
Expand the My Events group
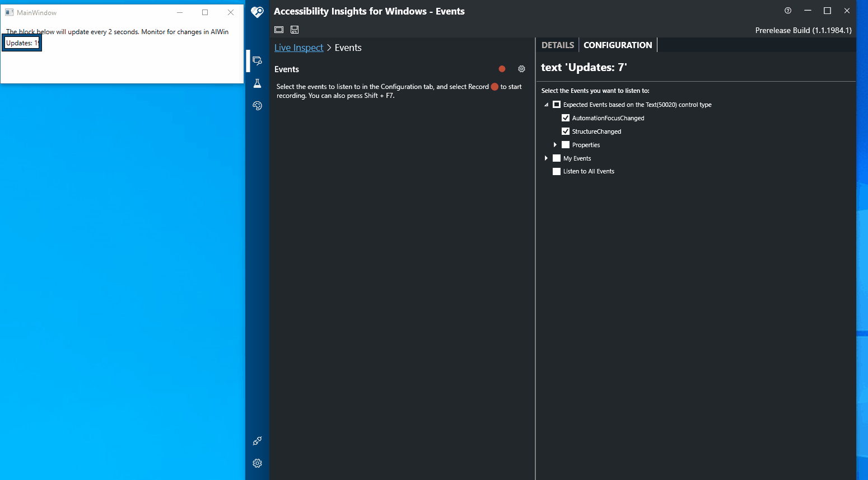pos(546,158)
